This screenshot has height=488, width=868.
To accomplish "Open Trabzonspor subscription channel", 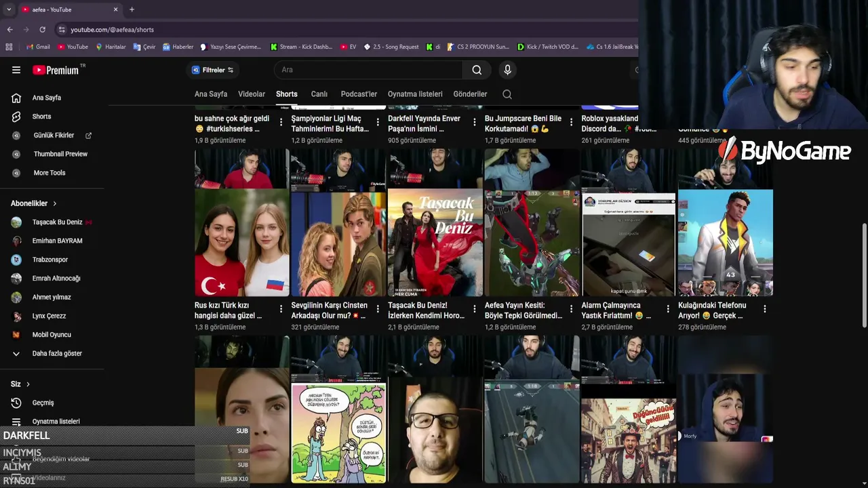I will [52, 260].
